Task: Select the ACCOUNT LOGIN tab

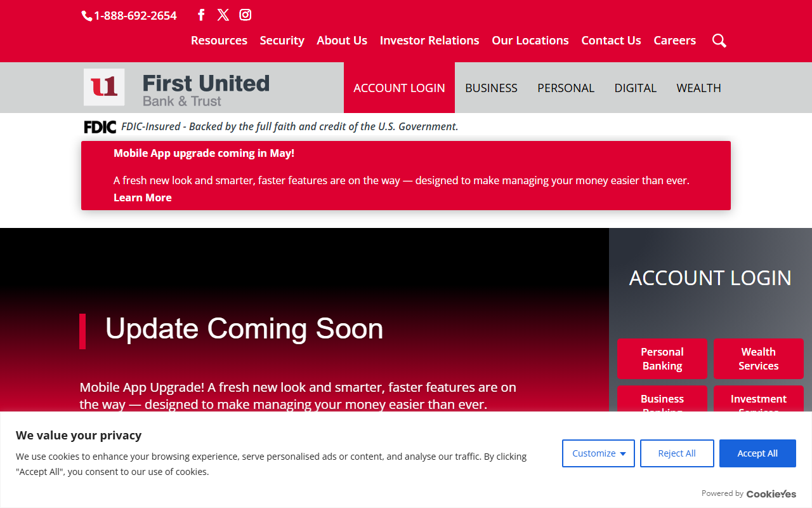Action: click(x=399, y=88)
